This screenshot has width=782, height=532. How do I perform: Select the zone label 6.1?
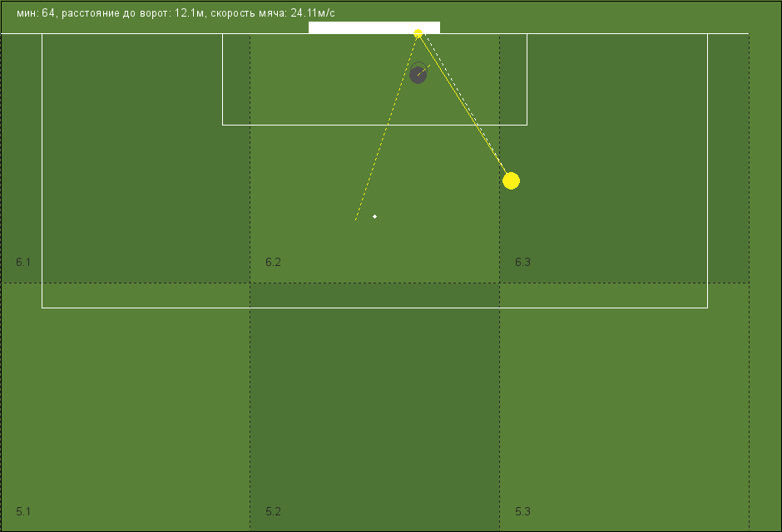click(23, 262)
